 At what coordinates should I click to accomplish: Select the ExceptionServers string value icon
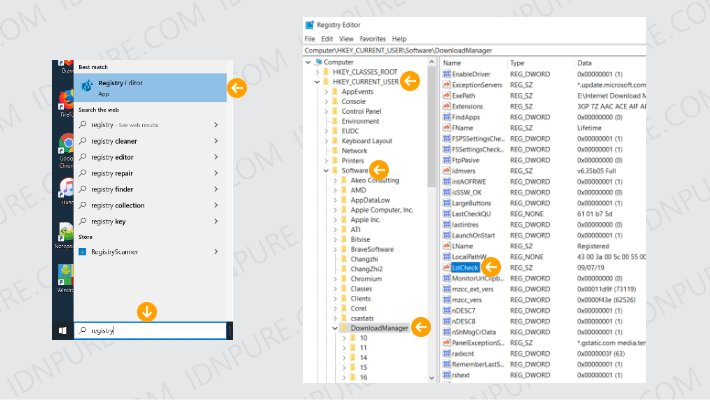point(446,85)
